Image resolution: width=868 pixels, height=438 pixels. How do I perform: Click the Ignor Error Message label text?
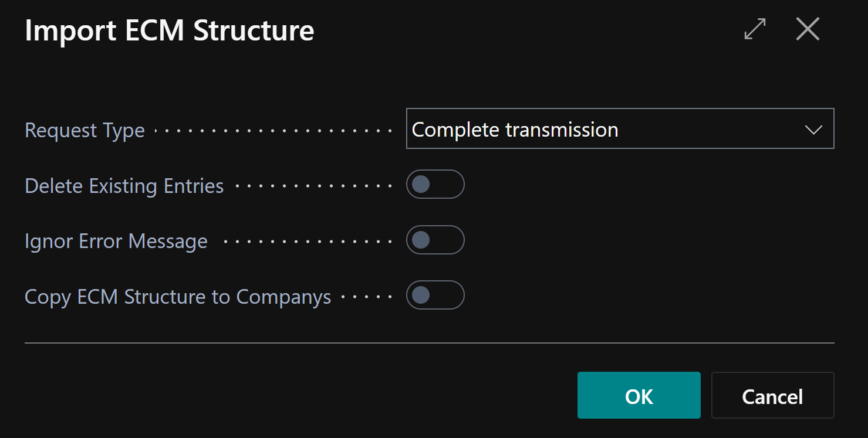(x=116, y=241)
